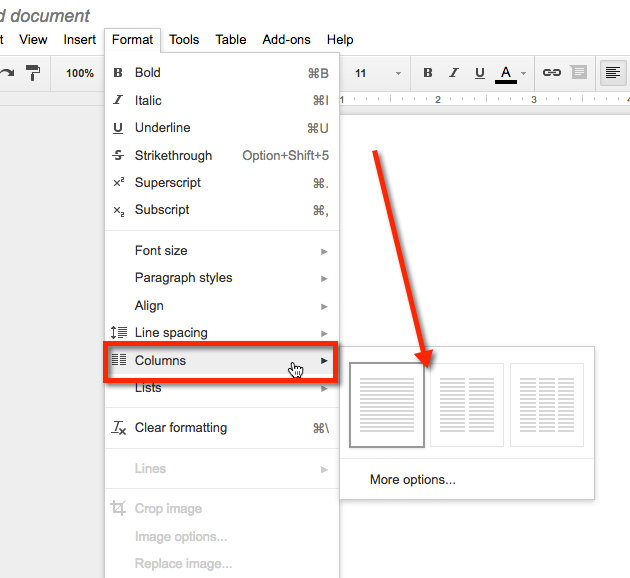Expand the Lists submenu
This screenshot has width=630, height=578.
222,388
